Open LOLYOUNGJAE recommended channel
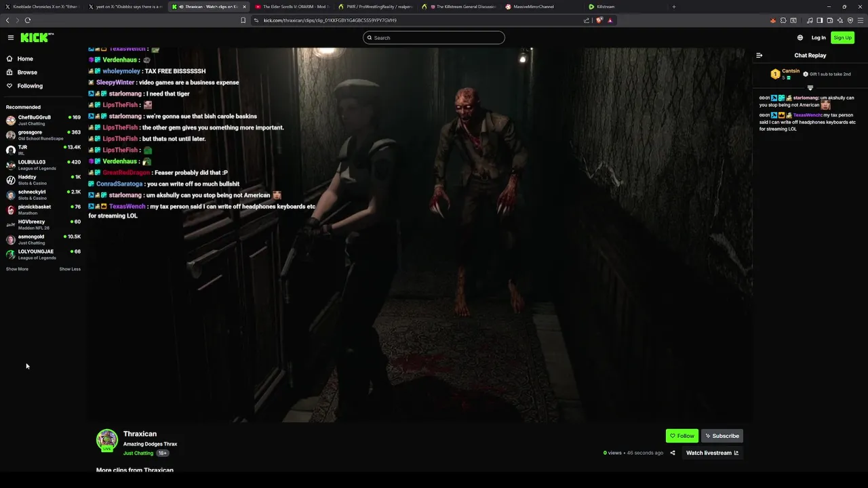The image size is (868, 488). [x=42, y=254]
